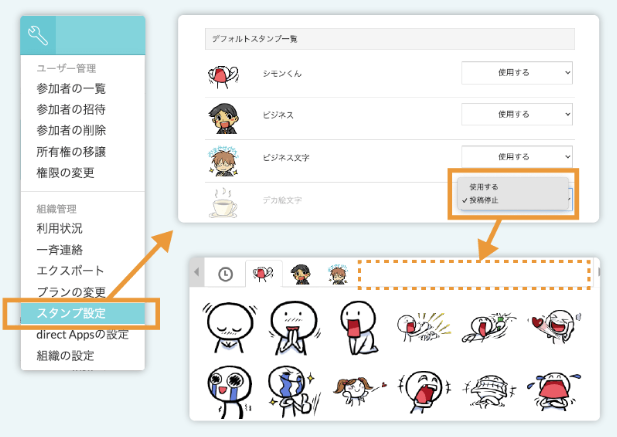Send the crying arms-crossed stamp
This screenshot has height=437, width=617.
(x=554, y=392)
